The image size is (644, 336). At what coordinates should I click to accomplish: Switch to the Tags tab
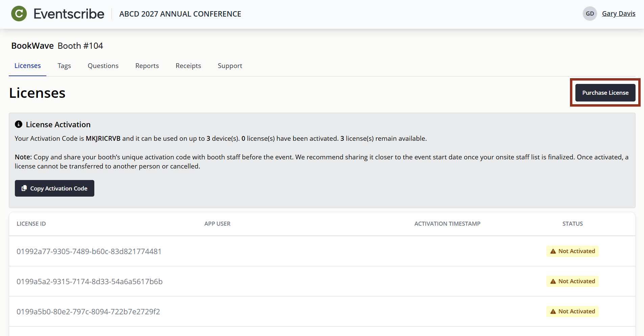tap(64, 66)
